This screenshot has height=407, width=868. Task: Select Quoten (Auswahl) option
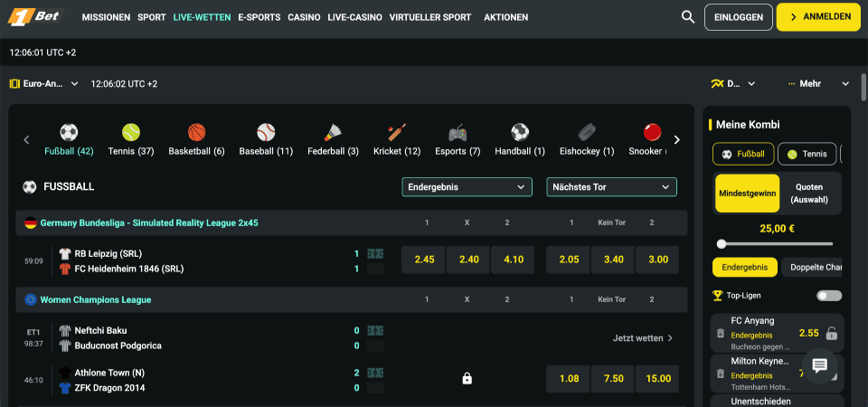(808, 194)
